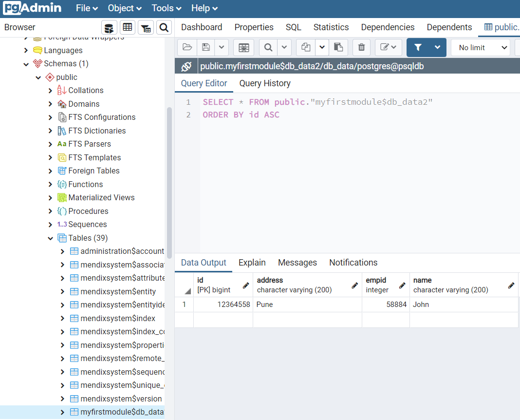Click the Delete trash can toolbar icon
This screenshot has height=420, width=520.
pyautogui.click(x=361, y=47)
